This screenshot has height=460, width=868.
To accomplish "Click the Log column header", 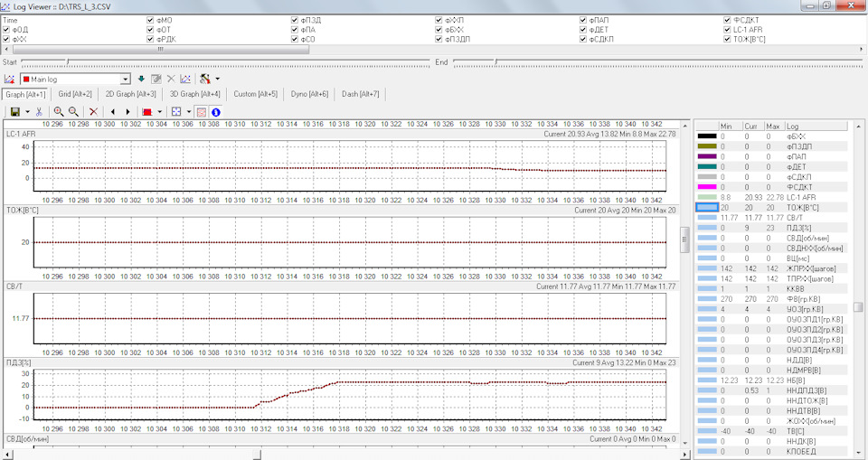I will [816, 127].
